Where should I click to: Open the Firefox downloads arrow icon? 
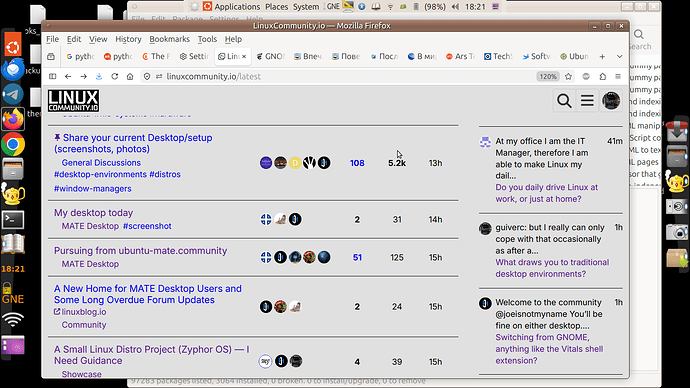99,77
